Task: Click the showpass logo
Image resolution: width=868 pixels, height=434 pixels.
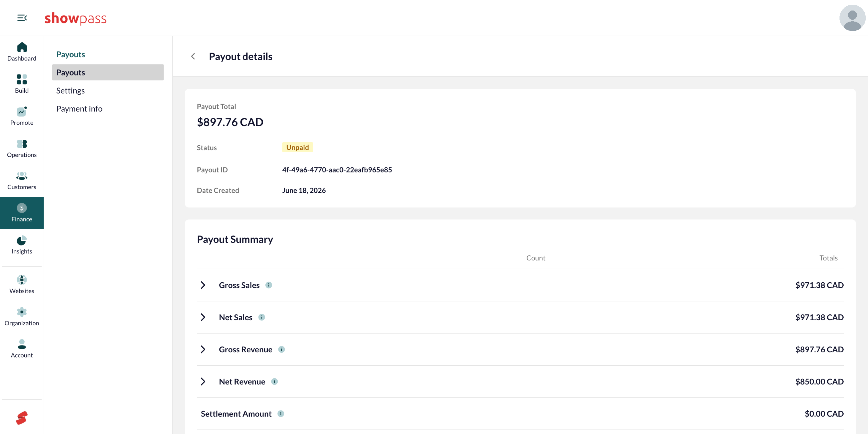Action: pos(76,18)
